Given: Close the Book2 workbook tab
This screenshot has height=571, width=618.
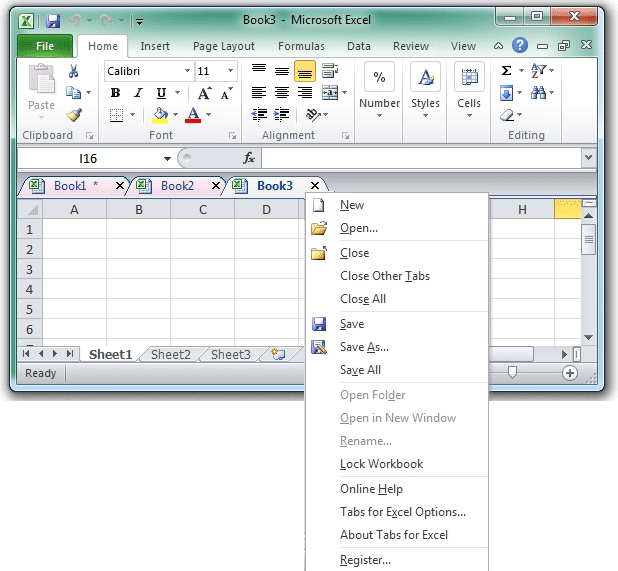Looking at the screenshot, I should click(x=216, y=186).
